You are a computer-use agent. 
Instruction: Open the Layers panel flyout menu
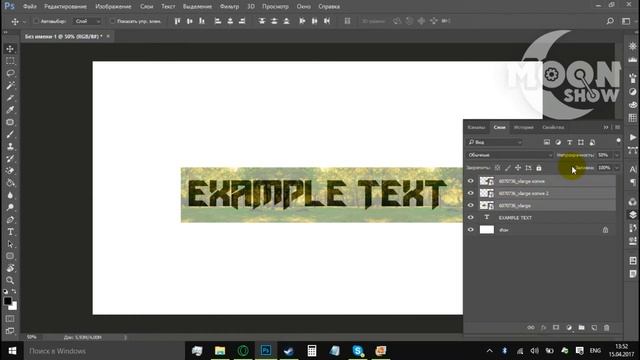coord(618,127)
